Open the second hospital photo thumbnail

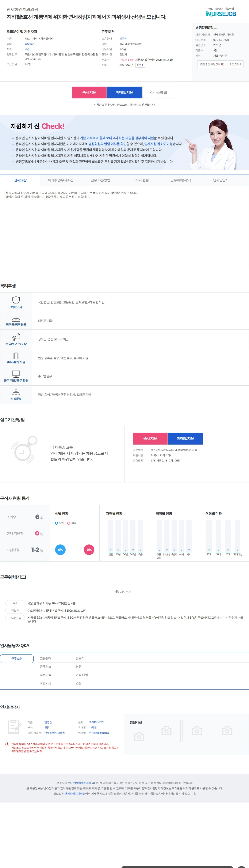click(x=196, y=731)
